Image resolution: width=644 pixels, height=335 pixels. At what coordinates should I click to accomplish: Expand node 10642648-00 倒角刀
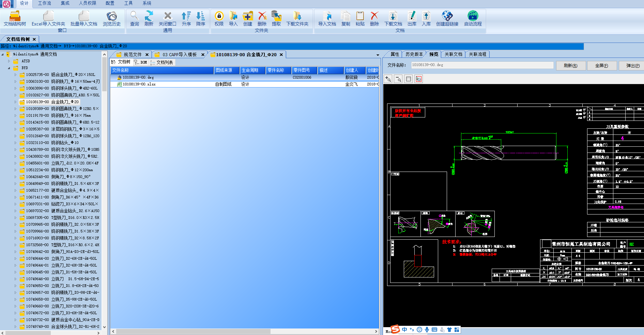click(x=15, y=177)
